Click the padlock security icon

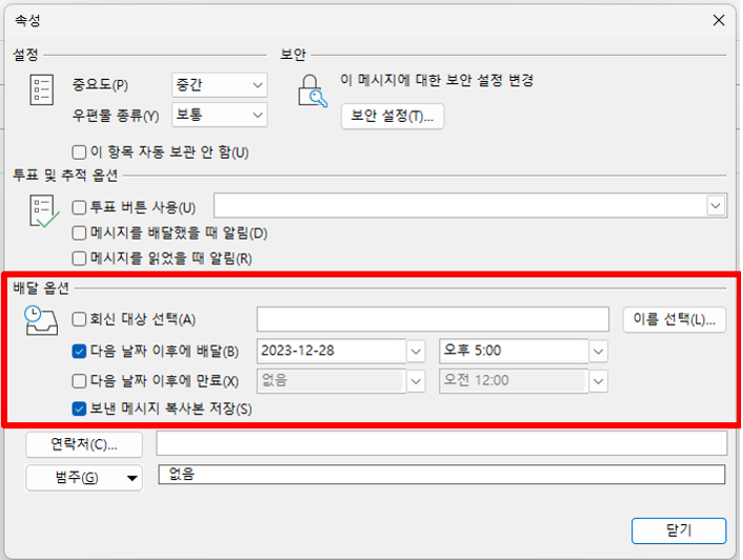coord(313,91)
